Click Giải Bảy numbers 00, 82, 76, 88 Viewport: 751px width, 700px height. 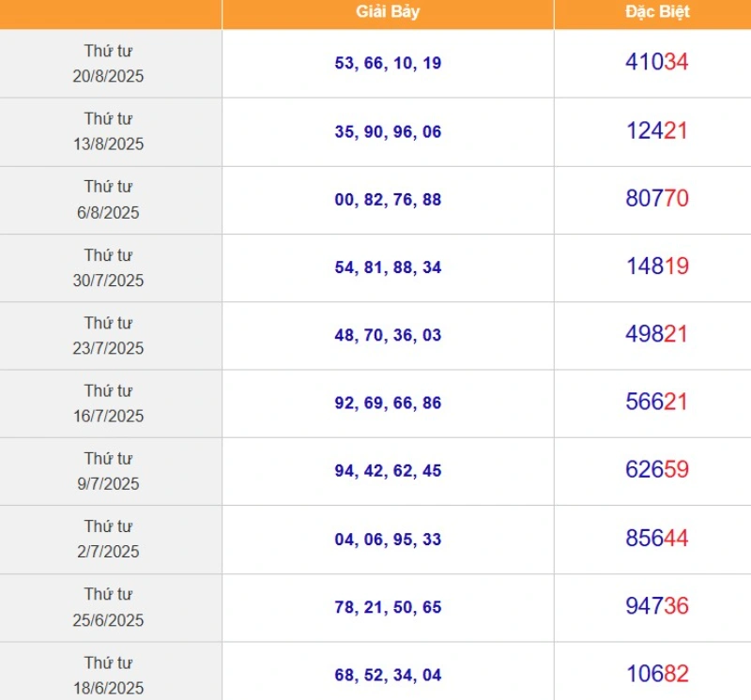(388, 200)
